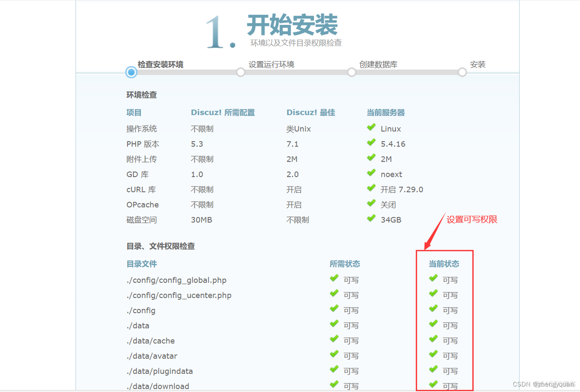Click the current server value 5.4.16

pyautogui.click(x=393, y=144)
